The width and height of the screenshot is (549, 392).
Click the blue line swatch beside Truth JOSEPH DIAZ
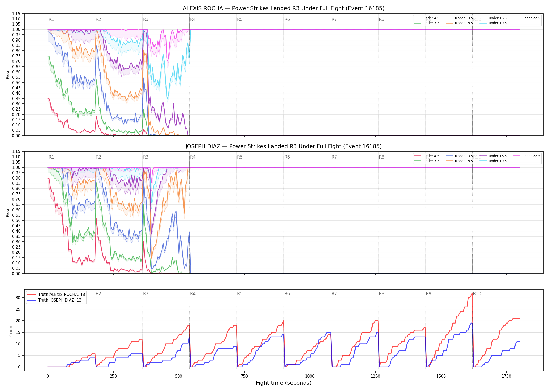click(x=32, y=300)
